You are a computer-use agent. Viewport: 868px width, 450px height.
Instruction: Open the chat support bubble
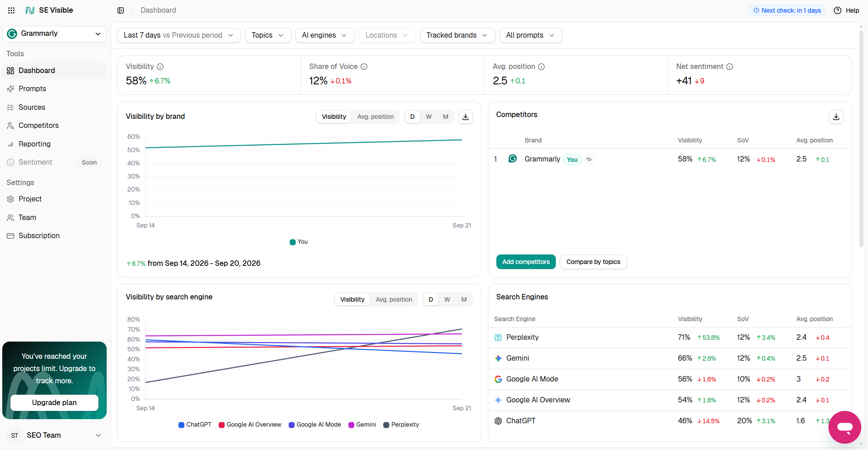tap(845, 427)
